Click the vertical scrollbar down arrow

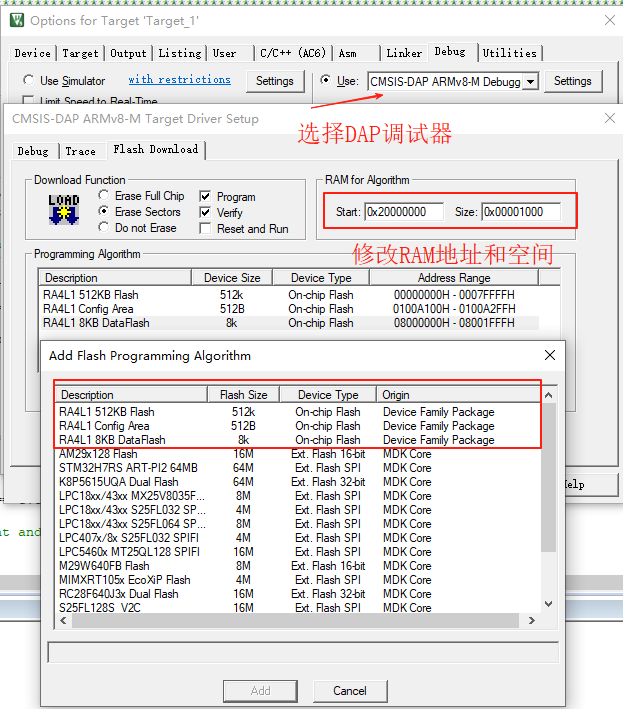point(549,604)
